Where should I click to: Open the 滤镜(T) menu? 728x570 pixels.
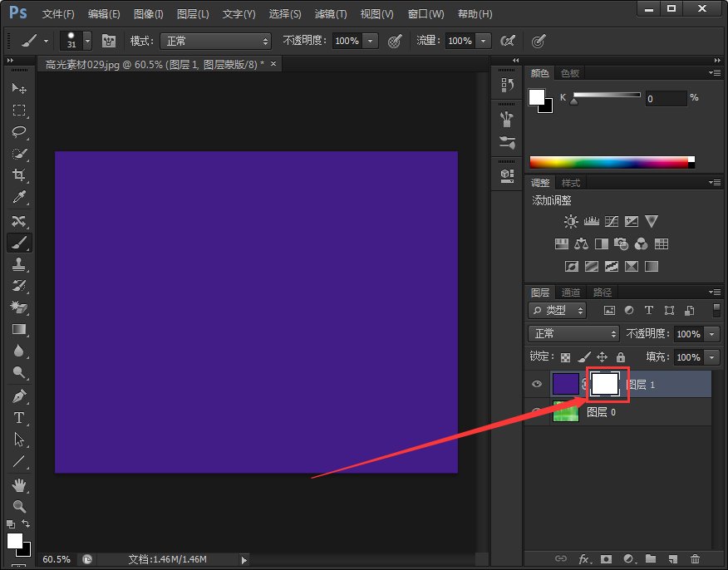pyautogui.click(x=331, y=14)
